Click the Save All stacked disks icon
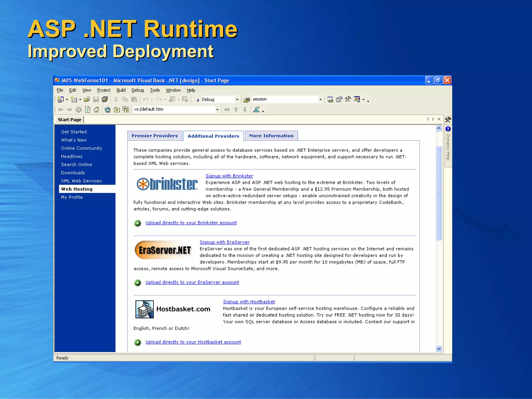The height and width of the screenshot is (399, 532). click(x=105, y=99)
